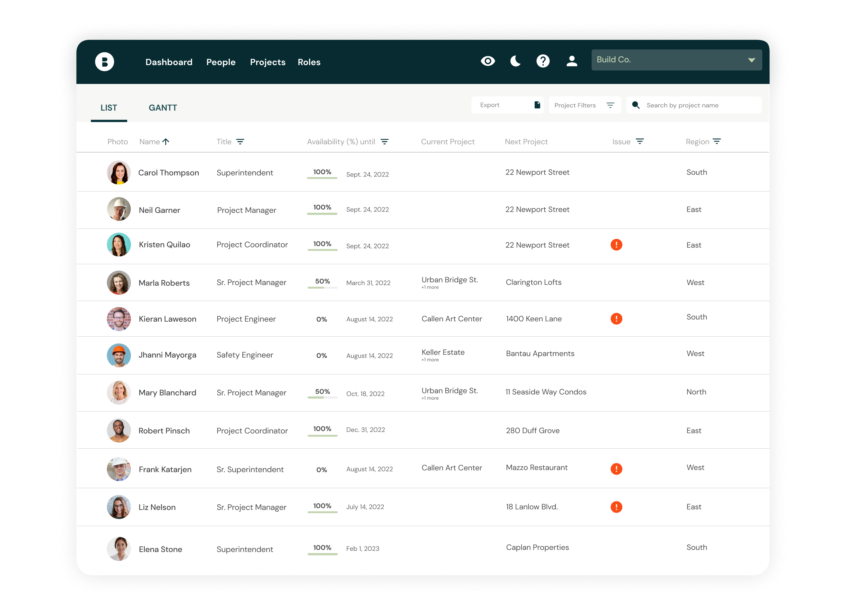This screenshot has width=846, height=616.
Task: Open the People menu item
Action: tap(221, 62)
